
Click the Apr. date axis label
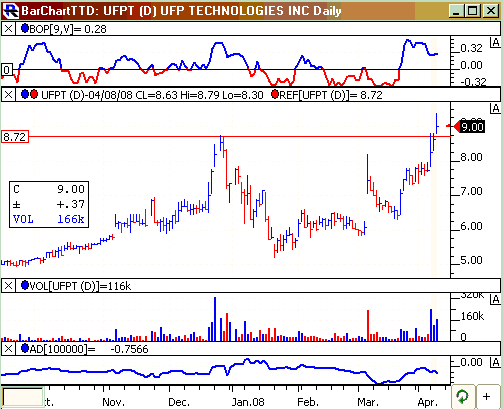(428, 402)
